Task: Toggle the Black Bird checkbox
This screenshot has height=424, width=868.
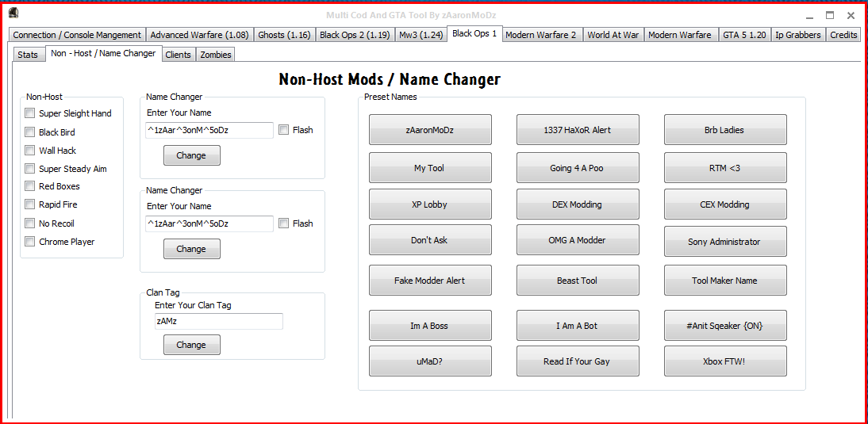Action: pos(30,132)
